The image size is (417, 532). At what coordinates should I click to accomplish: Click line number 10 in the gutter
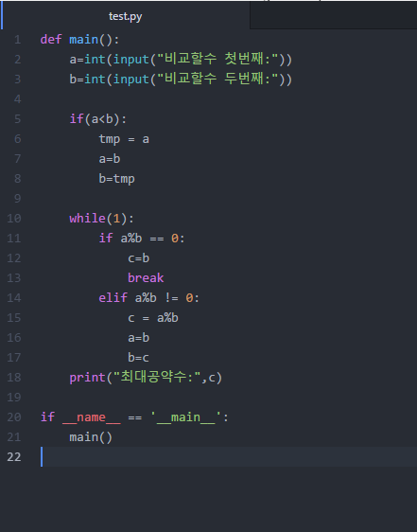[x=14, y=218]
